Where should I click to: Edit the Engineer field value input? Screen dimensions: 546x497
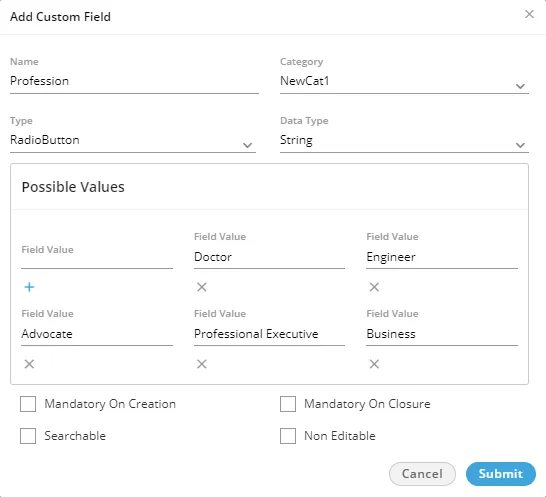[442, 258]
